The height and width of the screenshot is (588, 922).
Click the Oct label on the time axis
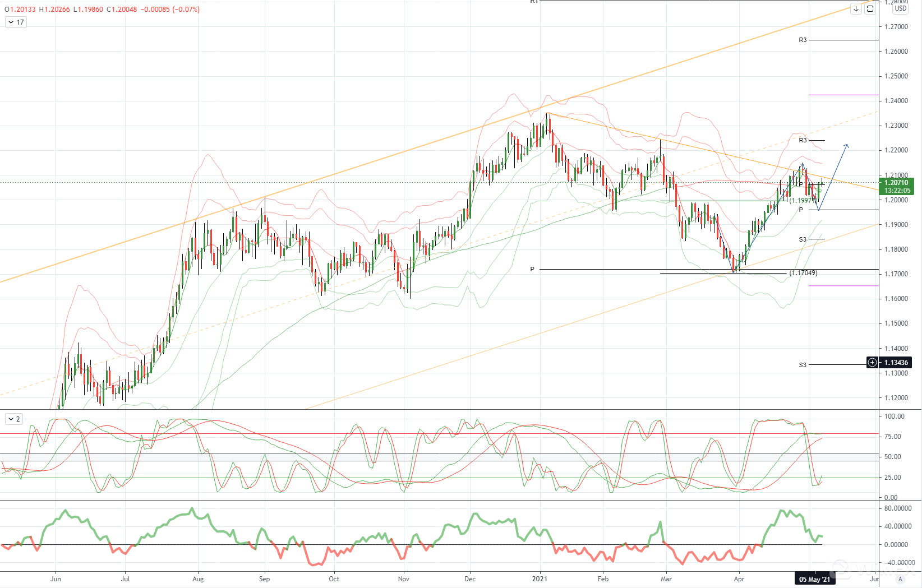(334, 579)
